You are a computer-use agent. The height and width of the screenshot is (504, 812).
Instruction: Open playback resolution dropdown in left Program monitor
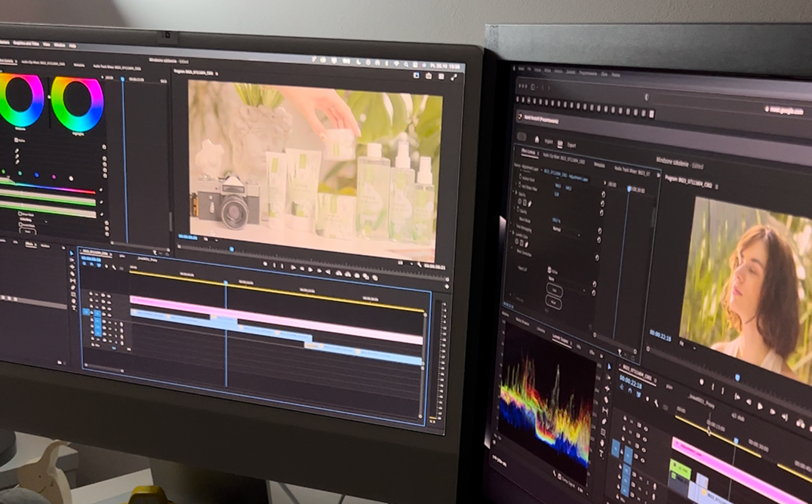tap(404, 263)
